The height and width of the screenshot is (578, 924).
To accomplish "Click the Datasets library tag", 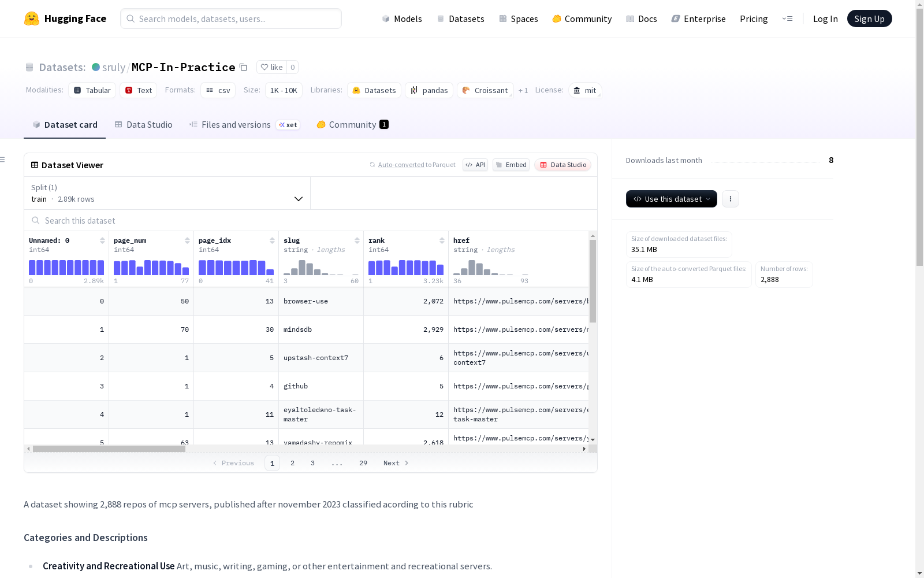I will click(374, 90).
